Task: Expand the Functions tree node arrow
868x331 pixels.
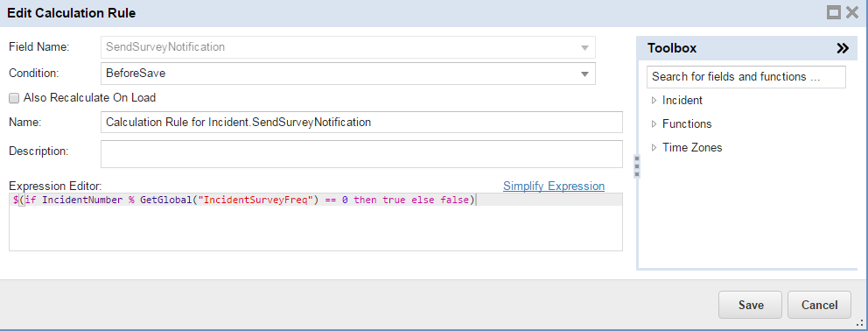Action: coord(654,124)
